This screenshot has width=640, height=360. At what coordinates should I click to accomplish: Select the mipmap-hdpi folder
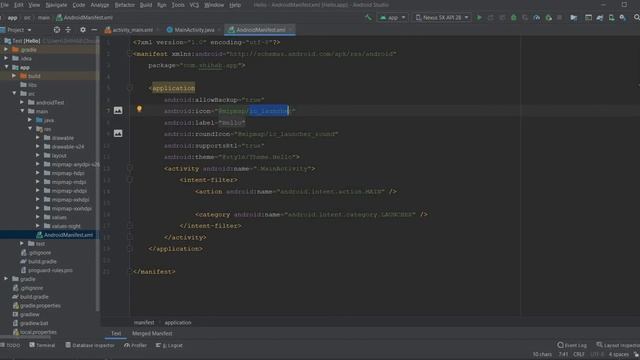[65, 173]
